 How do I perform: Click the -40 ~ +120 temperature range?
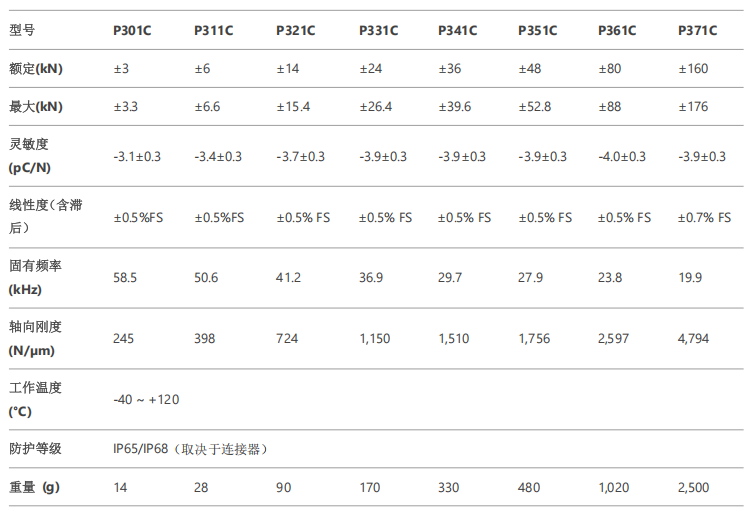[x=146, y=399]
